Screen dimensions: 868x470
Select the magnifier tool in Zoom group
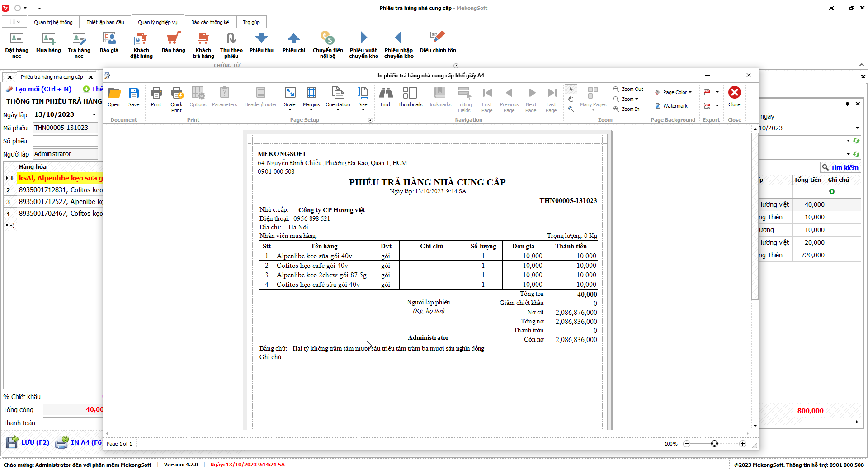pyautogui.click(x=571, y=109)
